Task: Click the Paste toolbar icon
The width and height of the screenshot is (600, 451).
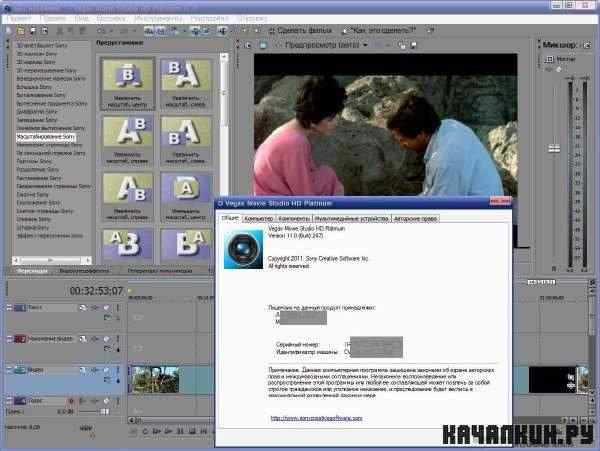Action: click(x=82, y=31)
